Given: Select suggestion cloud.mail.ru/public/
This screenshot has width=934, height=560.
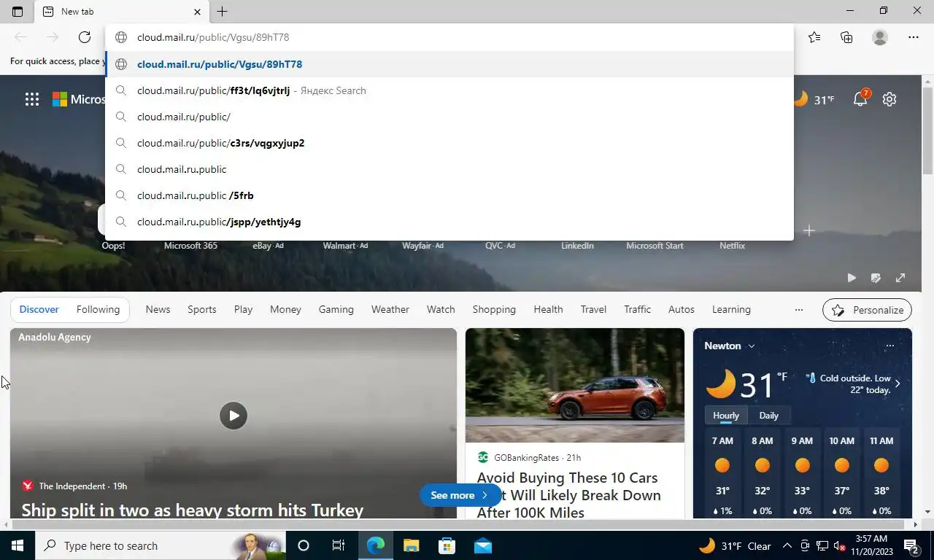Looking at the screenshot, I should point(449,117).
